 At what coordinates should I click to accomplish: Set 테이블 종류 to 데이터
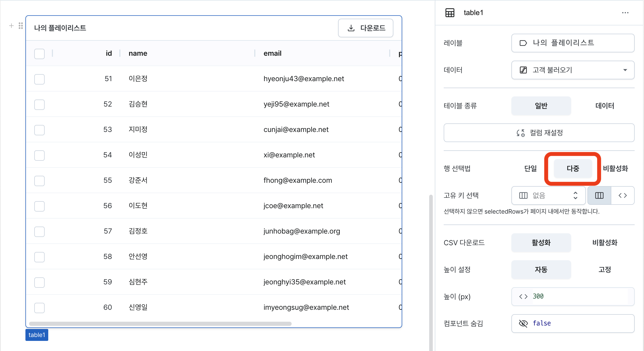(x=605, y=106)
